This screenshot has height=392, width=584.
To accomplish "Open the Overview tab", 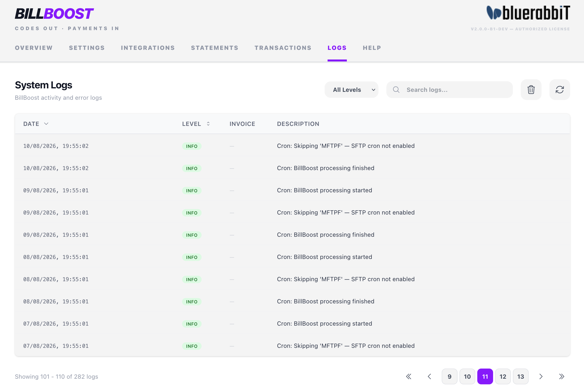I will coord(34,48).
